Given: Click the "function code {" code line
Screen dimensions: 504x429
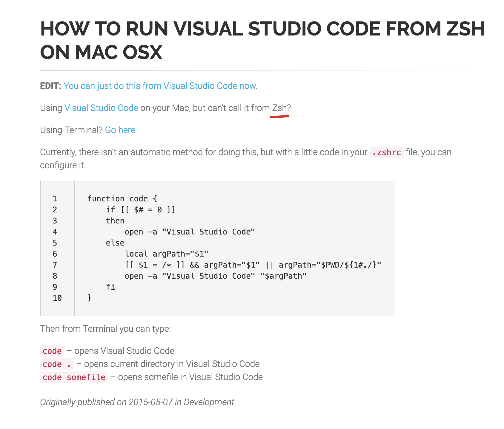Looking at the screenshot, I should click(122, 199).
